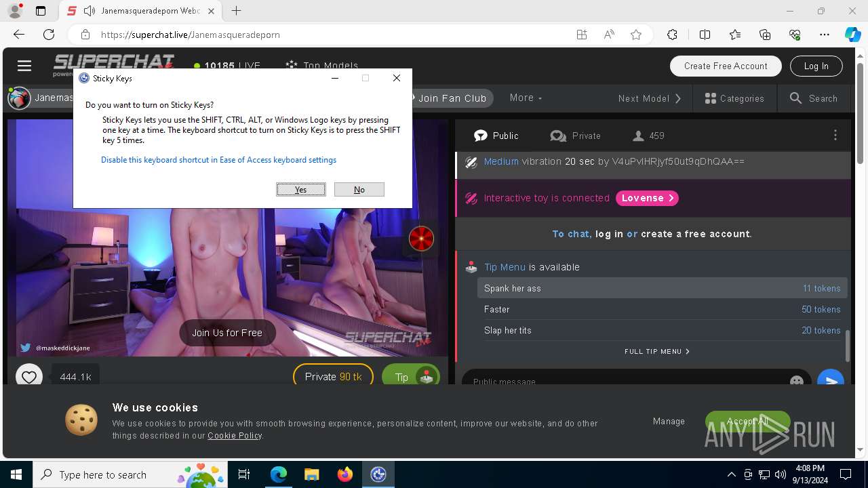Open the read aloud icon in address bar
The height and width of the screenshot is (488, 868).
[609, 35]
